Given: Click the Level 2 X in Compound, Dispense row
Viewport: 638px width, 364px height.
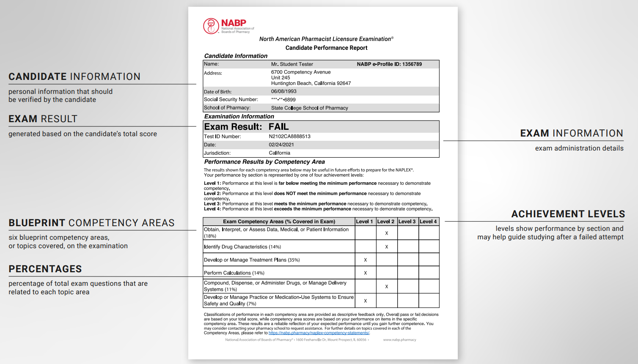Looking at the screenshot, I should point(387,287).
